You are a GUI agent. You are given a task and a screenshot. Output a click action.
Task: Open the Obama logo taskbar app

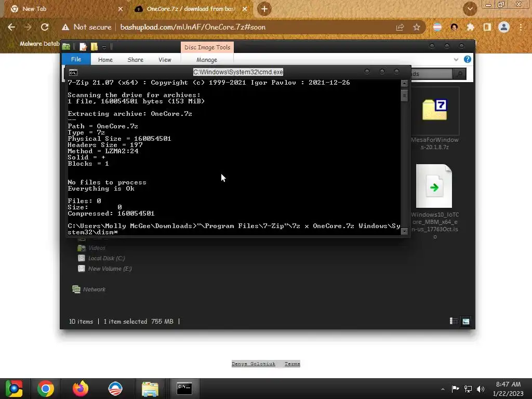[115, 389]
